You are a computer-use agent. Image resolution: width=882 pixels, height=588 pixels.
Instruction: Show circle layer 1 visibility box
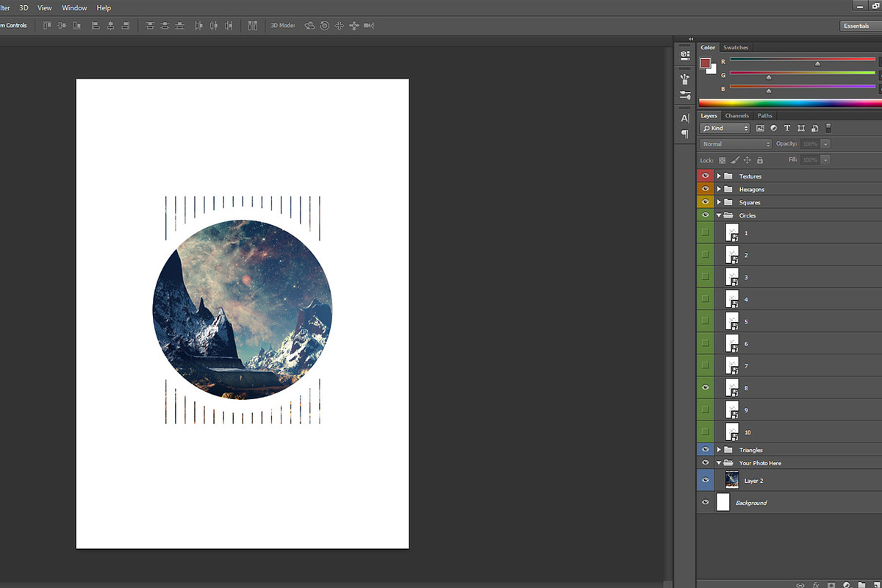coord(706,232)
